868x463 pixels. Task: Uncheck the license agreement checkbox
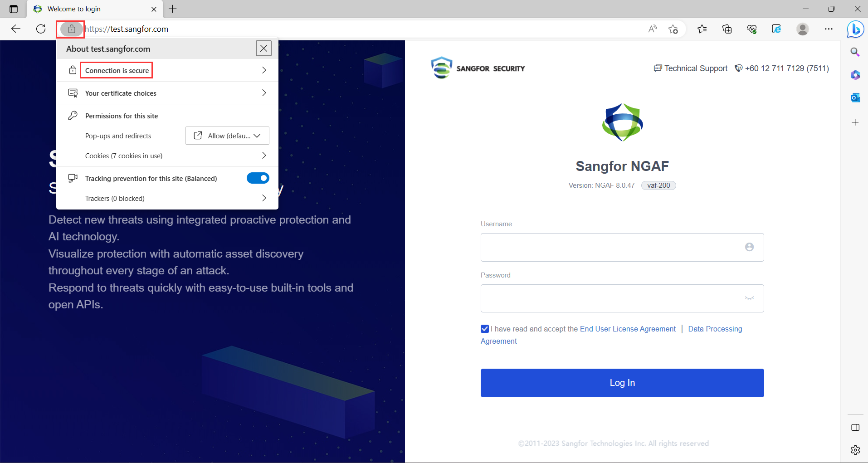point(485,329)
